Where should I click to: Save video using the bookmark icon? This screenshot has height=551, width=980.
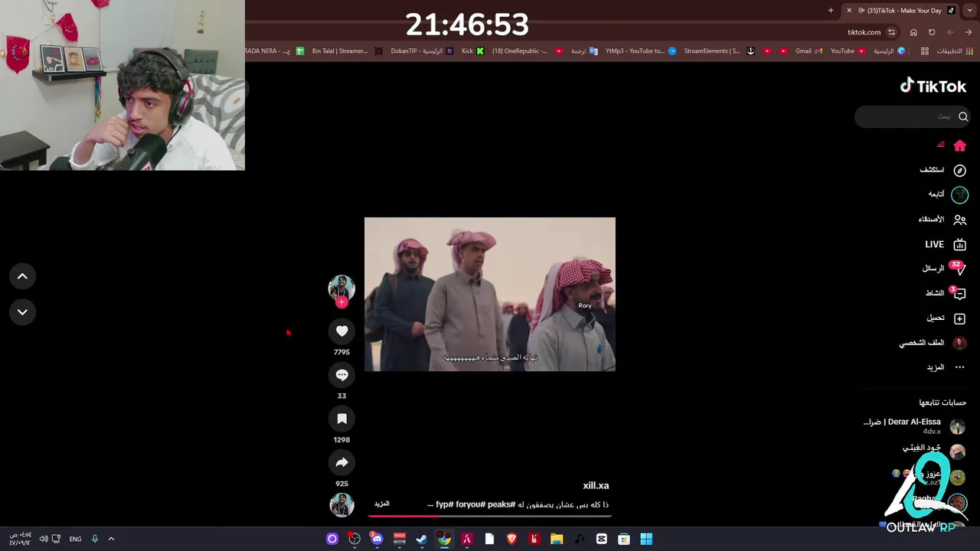point(341,419)
